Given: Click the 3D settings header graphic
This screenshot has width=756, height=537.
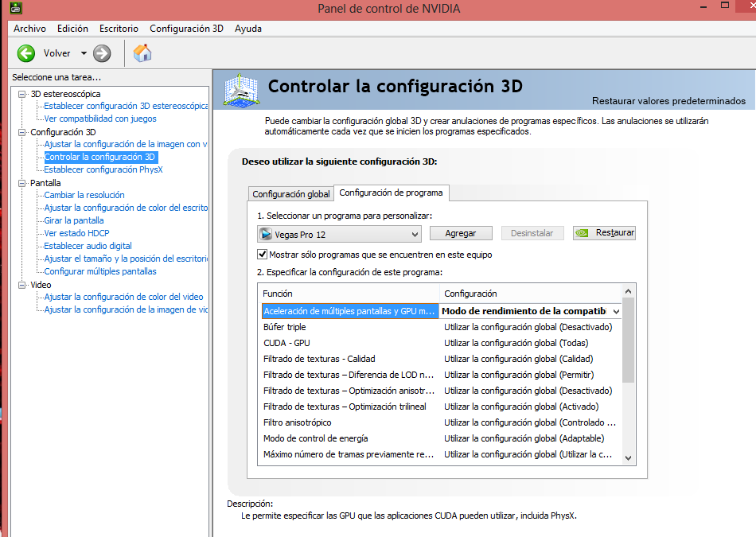Looking at the screenshot, I should 241,90.
